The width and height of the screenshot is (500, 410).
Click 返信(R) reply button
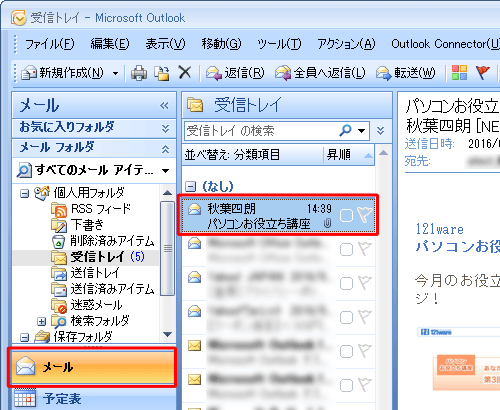[x=235, y=73]
